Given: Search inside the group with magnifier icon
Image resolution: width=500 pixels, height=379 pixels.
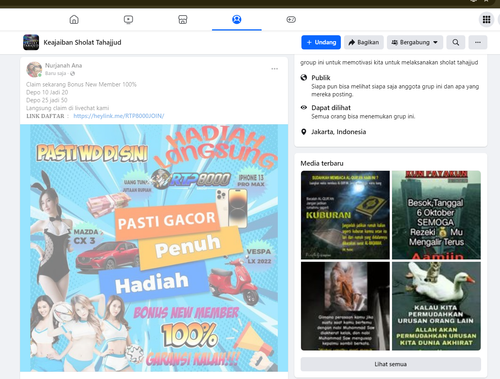Looking at the screenshot, I should (456, 42).
